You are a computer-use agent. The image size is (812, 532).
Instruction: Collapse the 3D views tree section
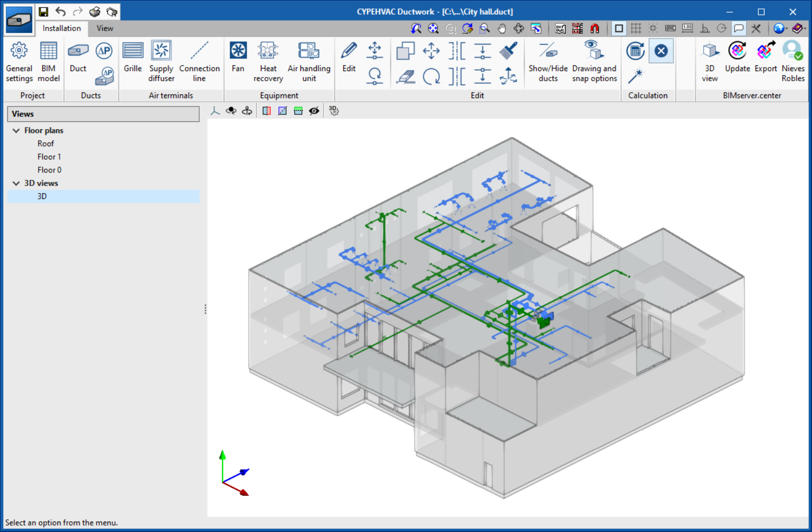pyautogui.click(x=16, y=183)
